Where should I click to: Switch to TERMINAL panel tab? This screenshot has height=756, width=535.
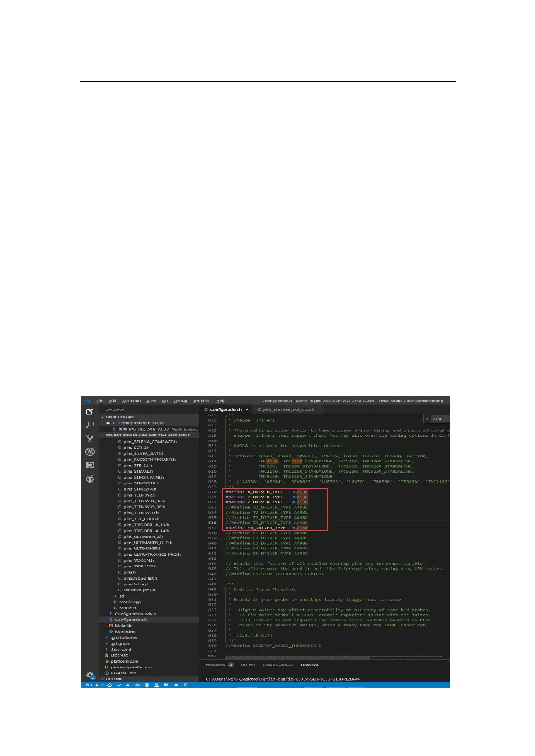tap(310, 664)
